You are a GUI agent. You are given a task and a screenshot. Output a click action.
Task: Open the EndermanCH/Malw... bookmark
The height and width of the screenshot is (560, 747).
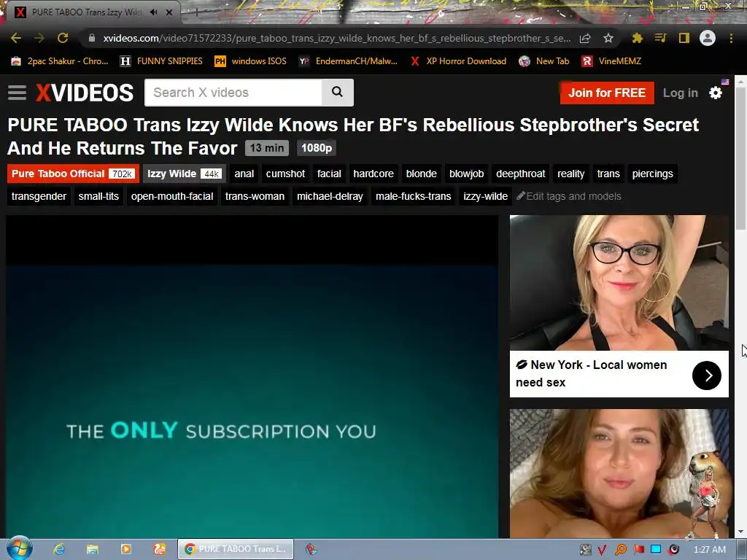click(348, 61)
